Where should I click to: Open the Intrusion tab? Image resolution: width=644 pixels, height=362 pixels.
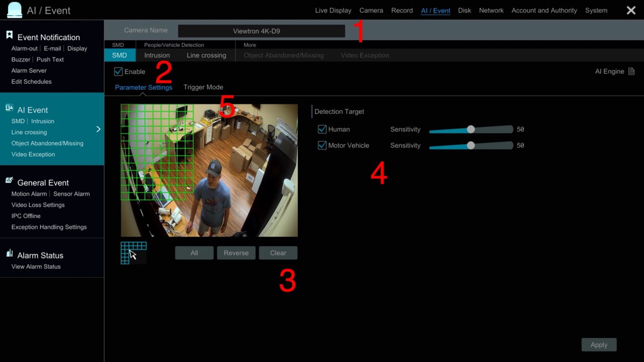157,55
